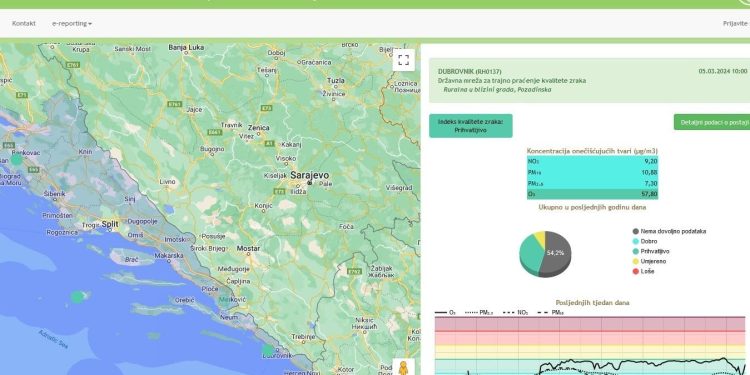
Task: Click the Tuzla label on the map
Action: (335, 80)
